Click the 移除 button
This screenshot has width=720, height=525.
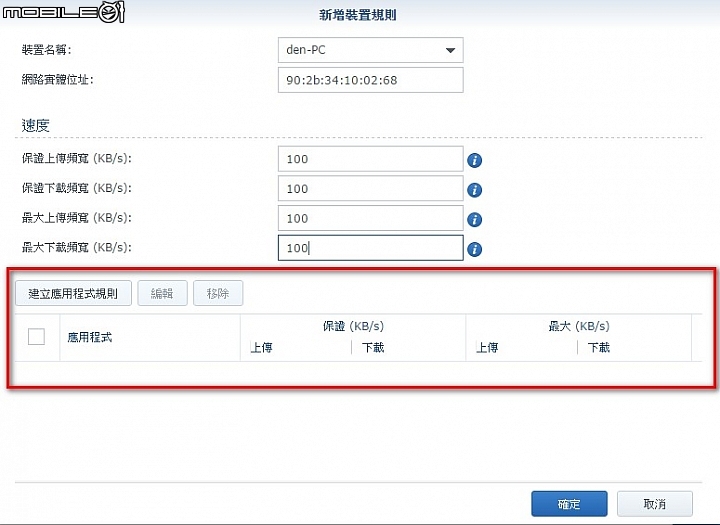(x=218, y=293)
